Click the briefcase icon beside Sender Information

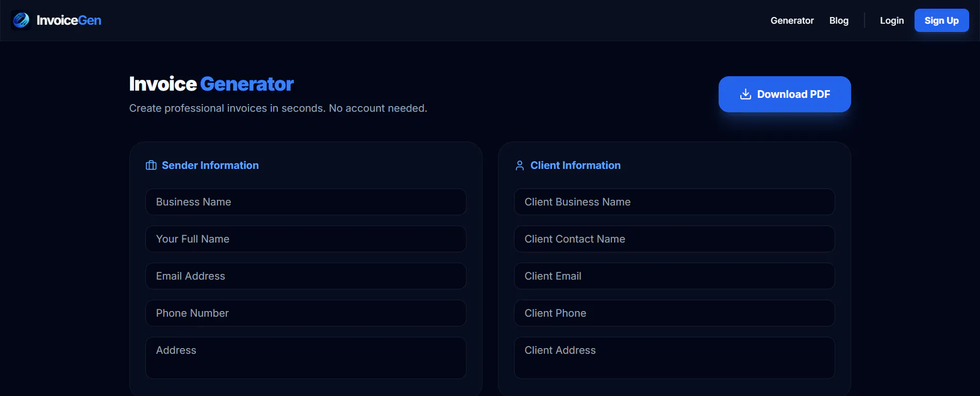[x=151, y=165]
